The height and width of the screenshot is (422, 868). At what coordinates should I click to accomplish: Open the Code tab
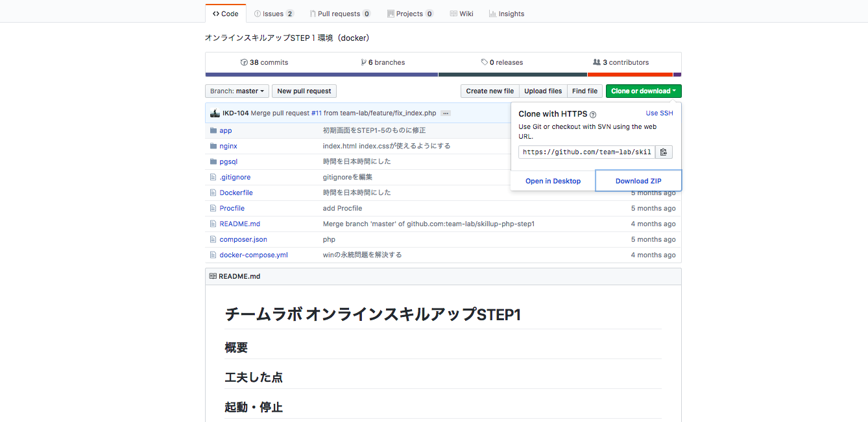tap(225, 14)
